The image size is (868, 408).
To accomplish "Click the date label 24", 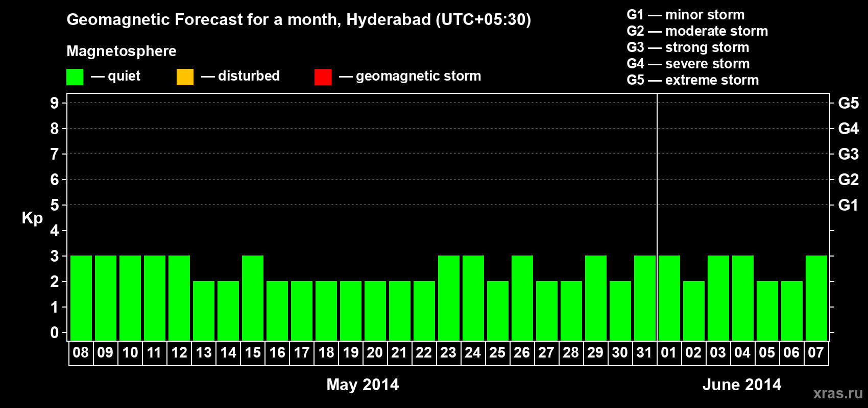I will coord(473,352).
